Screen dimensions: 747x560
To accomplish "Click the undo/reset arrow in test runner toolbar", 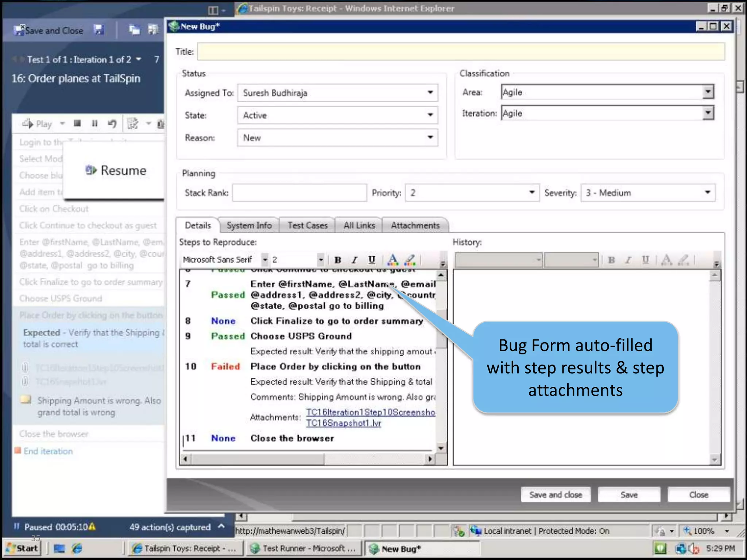I will tap(112, 124).
